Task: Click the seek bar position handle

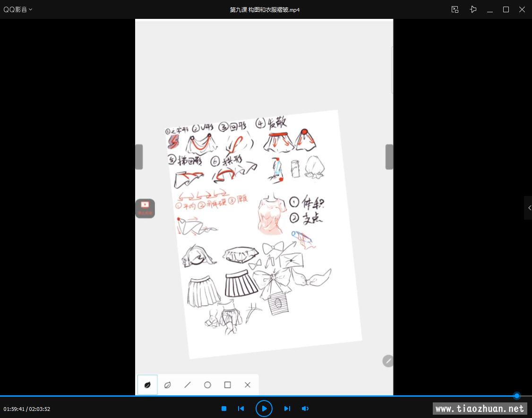Action: click(517, 396)
